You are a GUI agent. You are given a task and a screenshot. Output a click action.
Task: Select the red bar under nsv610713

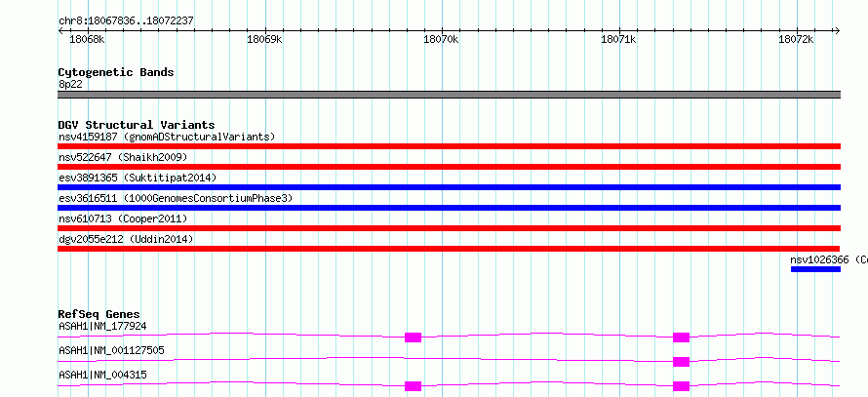tap(449, 228)
